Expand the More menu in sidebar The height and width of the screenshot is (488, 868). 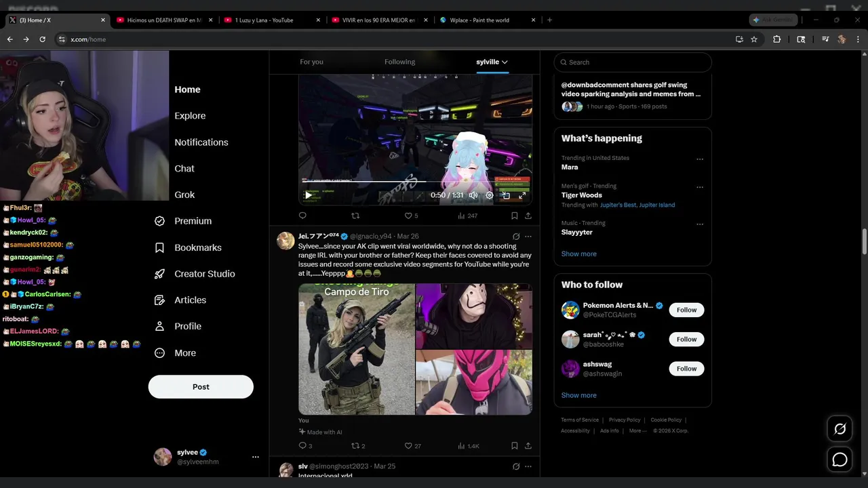point(175,352)
